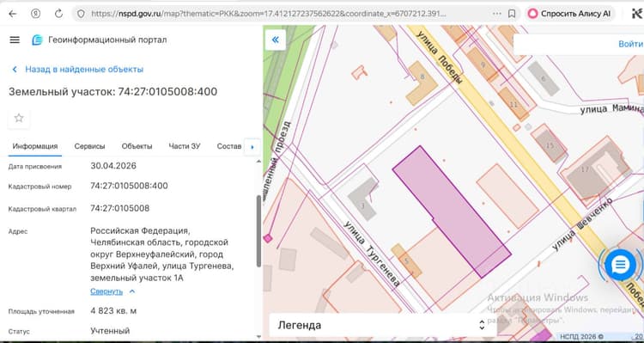
Task: Click the date value 30.04.2026
Action: coord(113,166)
